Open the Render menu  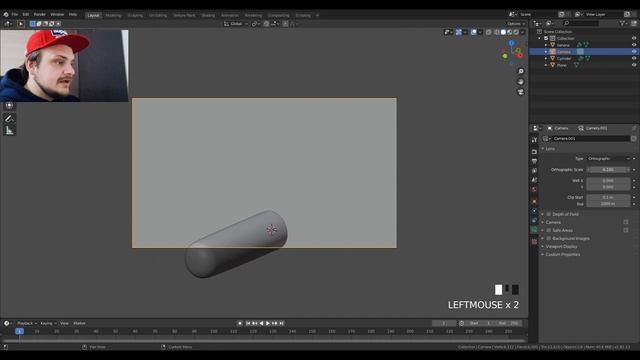[40, 14]
